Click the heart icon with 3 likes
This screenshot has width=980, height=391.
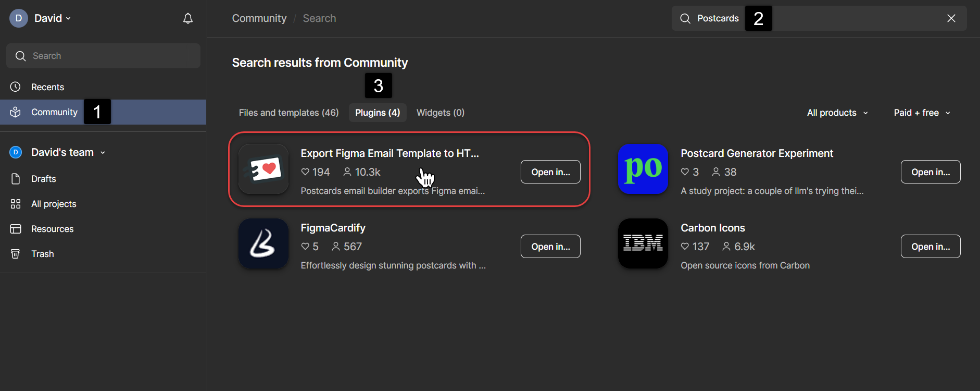point(685,172)
